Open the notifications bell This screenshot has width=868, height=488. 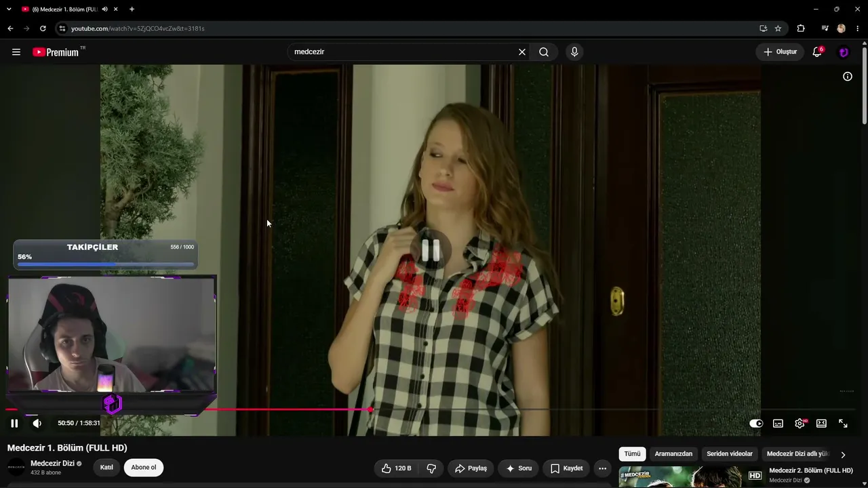click(817, 52)
